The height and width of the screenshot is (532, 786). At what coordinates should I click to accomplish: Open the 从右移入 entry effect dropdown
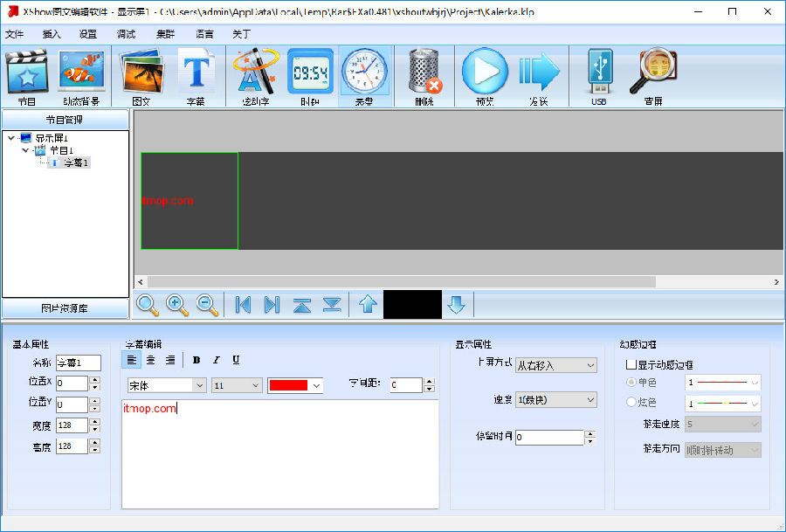click(555, 365)
